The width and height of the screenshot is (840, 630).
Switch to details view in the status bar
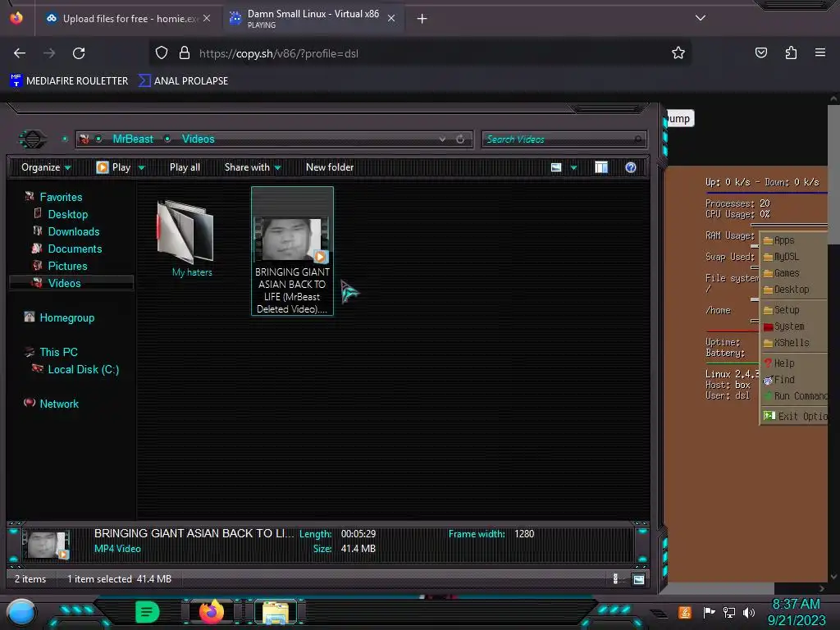[x=615, y=578]
